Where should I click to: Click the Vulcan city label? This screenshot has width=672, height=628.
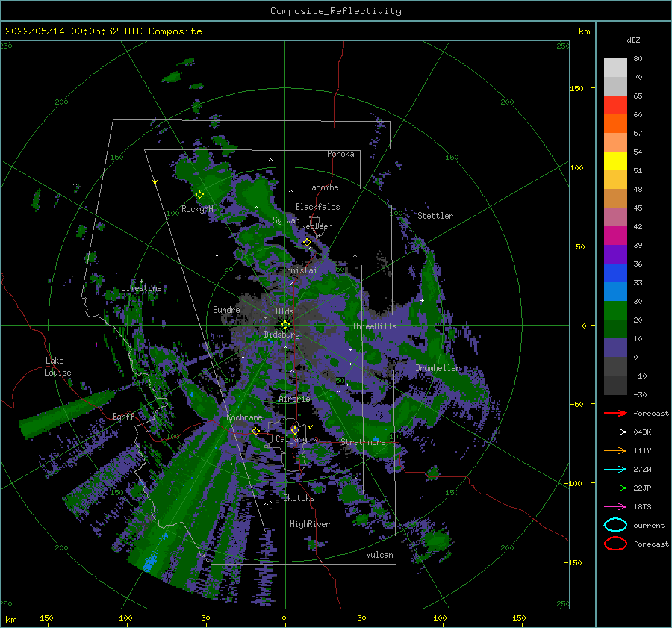click(380, 555)
